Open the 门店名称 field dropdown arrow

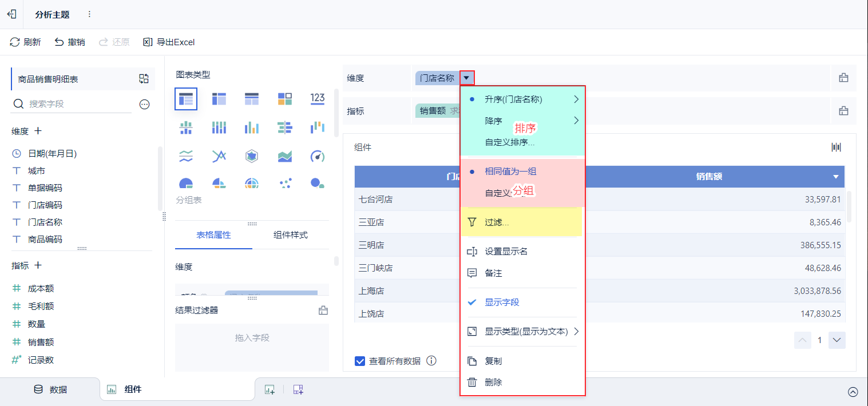point(467,78)
